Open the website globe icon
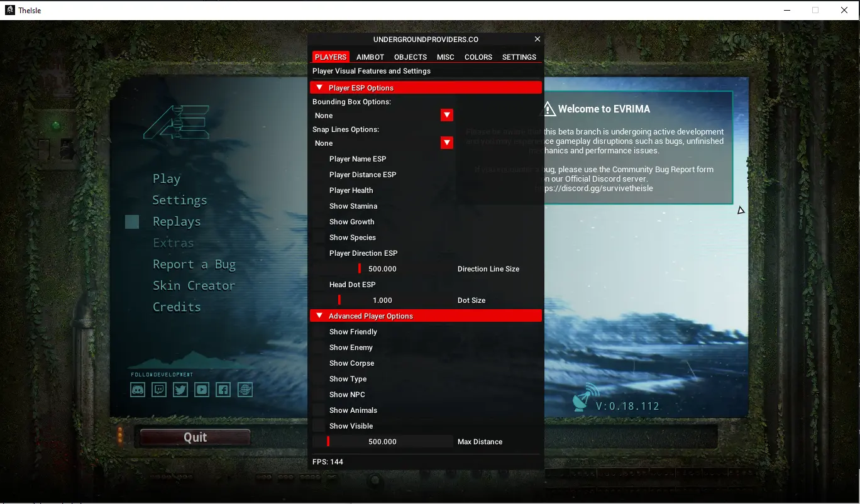 click(245, 390)
